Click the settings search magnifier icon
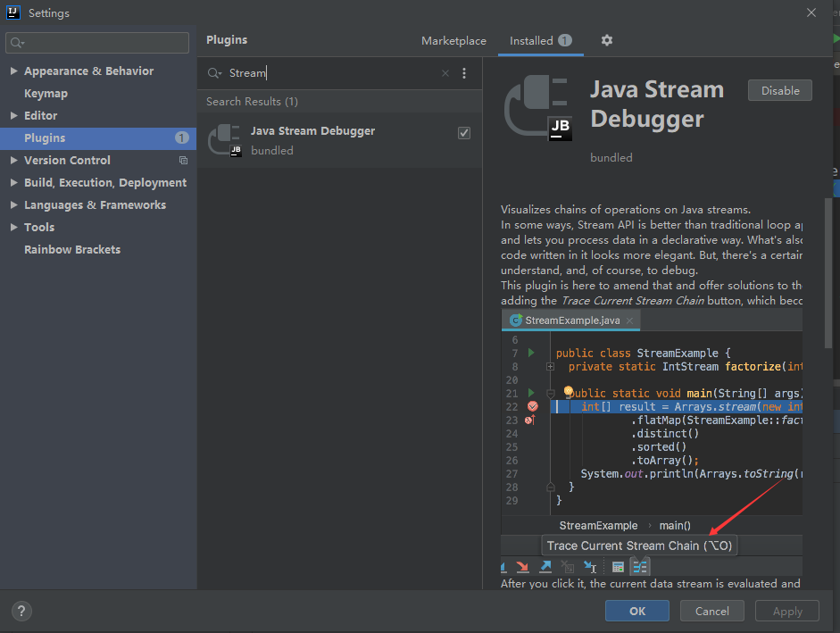Screen dimensions: 840x633 click(x=17, y=43)
